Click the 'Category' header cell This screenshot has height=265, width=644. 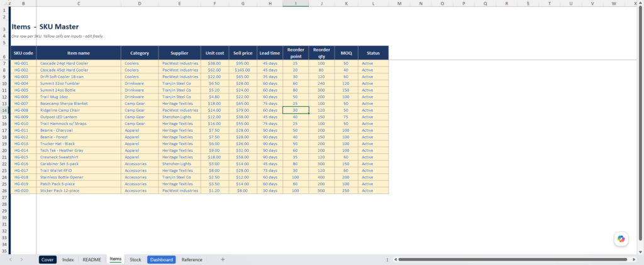[140, 53]
